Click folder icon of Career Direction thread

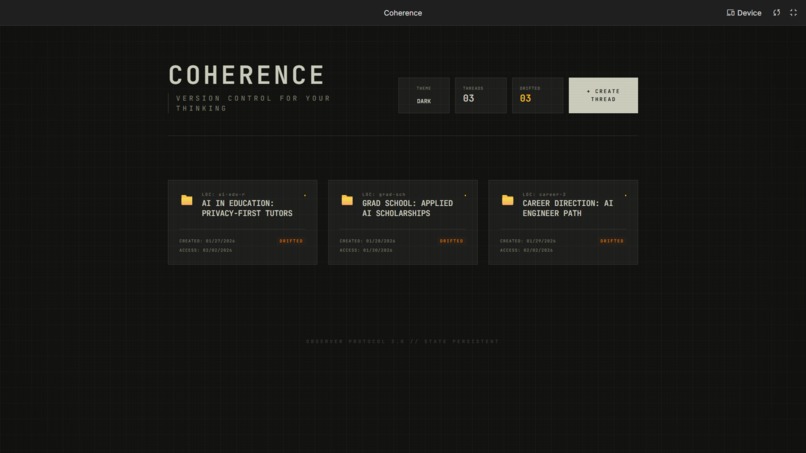[x=507, y=200]
